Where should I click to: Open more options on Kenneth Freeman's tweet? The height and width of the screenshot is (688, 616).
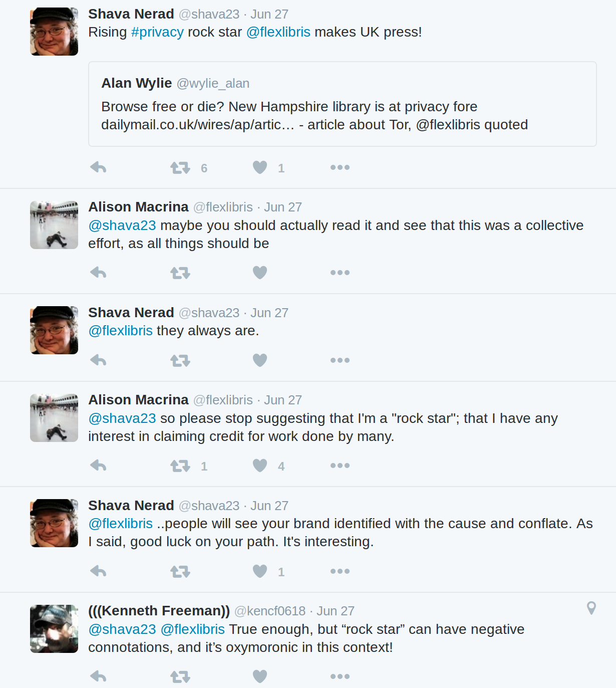pos(340,676)
